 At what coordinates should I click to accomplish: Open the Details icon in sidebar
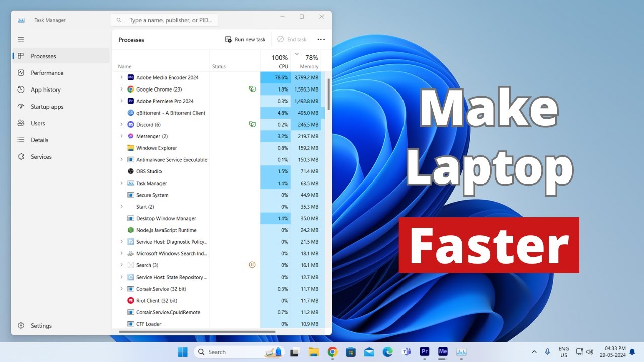point(21,140)
